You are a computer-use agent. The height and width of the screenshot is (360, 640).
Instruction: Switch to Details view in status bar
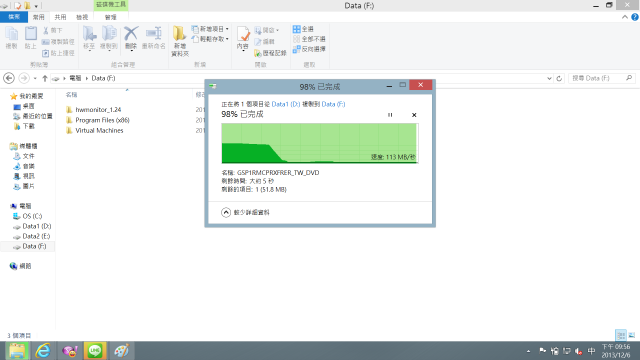620,335
